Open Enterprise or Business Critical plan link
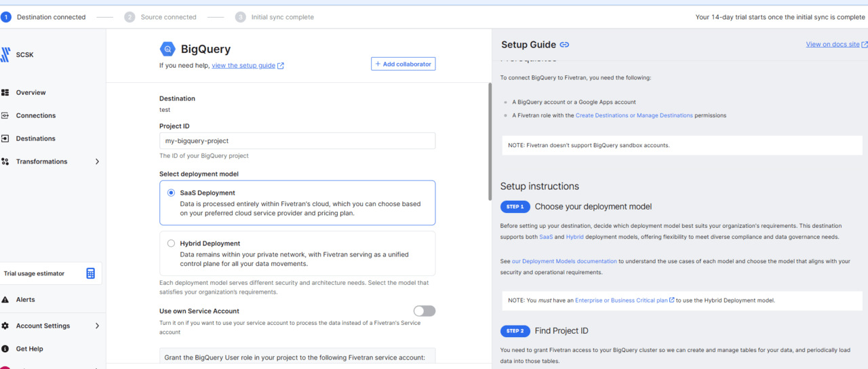Image resolution: width=868 pixels, height=369 pixels. point(621,300)
